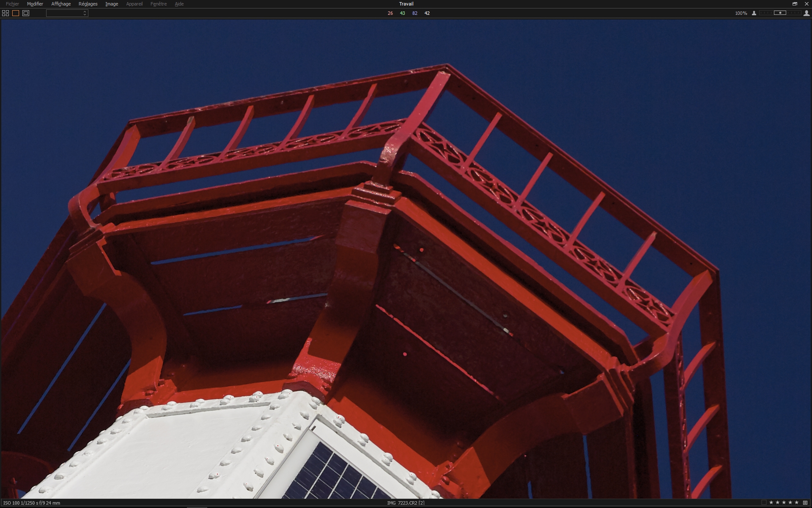
Task: Open the Aide menu
Action: (179, 4)
